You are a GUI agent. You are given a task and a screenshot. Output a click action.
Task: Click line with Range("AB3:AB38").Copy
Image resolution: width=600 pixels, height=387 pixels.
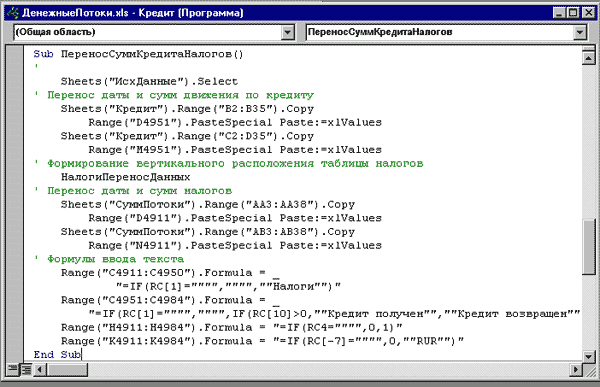tap(208, 232)
